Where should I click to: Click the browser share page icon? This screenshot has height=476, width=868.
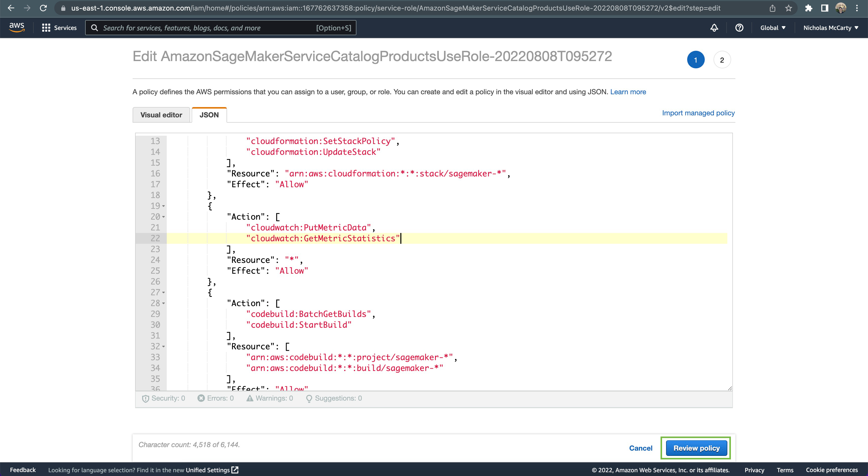point(772,8)
